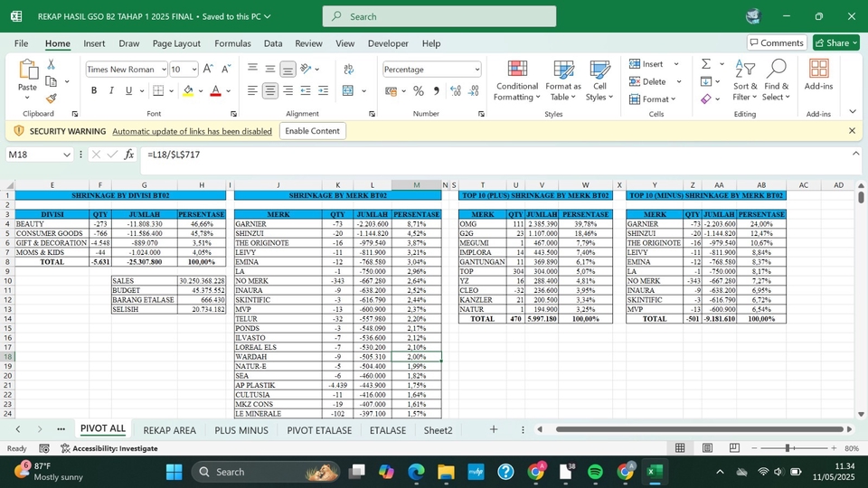Open Cell Styles gallery
This screenshot has height=488, width=868.
[599, 80]
